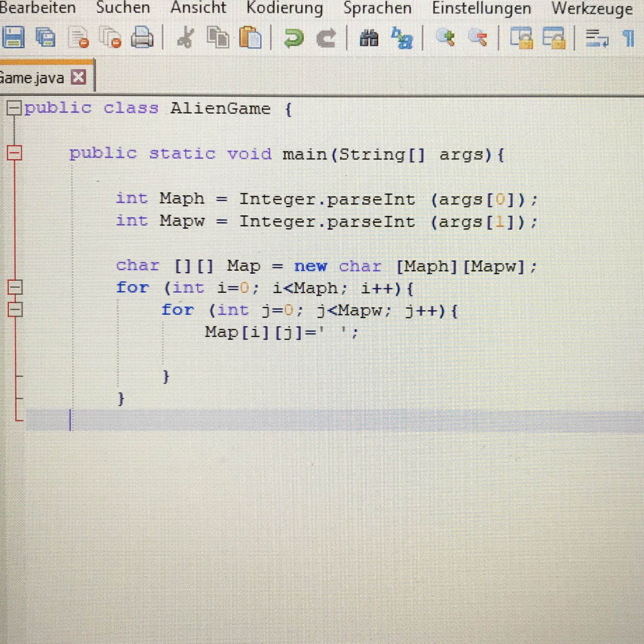644x644 pixels.
Task: Collapse the outer for-i loop fold
Action: tap(15, 287)
